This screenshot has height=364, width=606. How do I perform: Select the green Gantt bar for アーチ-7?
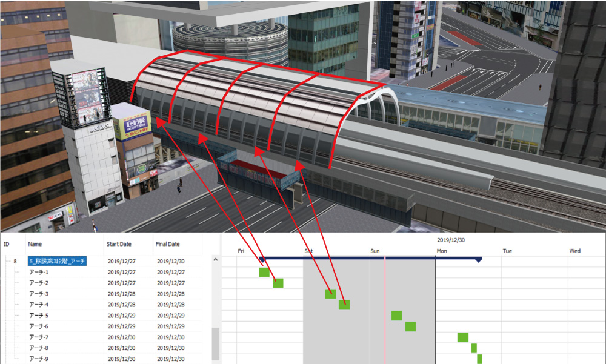pyautogui.click(x=463, y=337)
